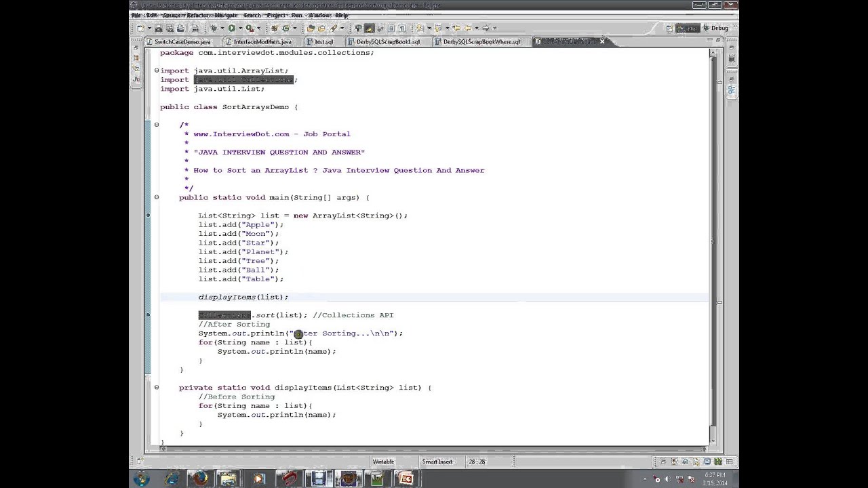Click the Open Type toolbar icon
Image resolution: width=868 pixels, height=488 pixels.
tap(311, 28)
